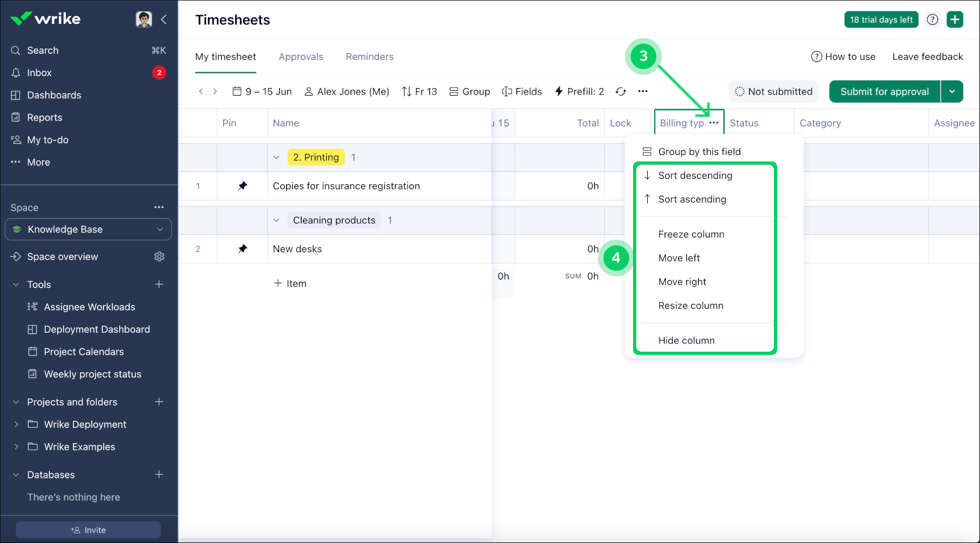Image resolution: width=980 pixels, height=543 pixels.
Task: Open Billing type column three-dot menu
Action: pos(714,123)
